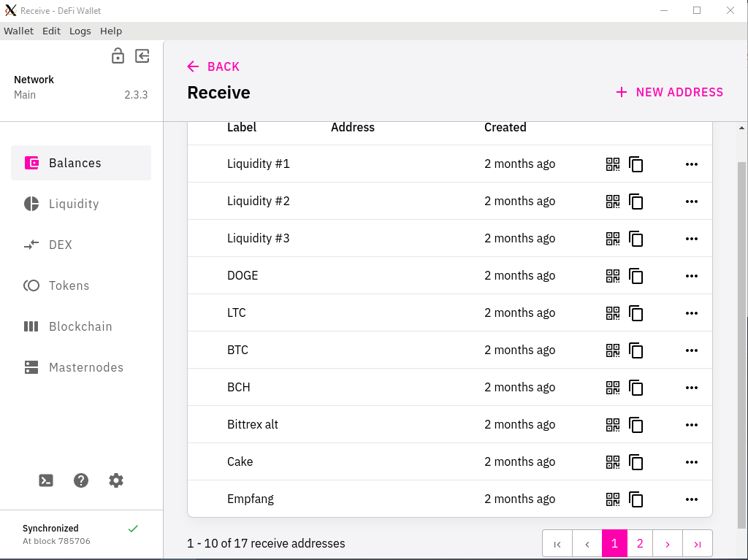Show QR code for BTC address
Screen dimensions: 748x560
(x=613, y=350)
